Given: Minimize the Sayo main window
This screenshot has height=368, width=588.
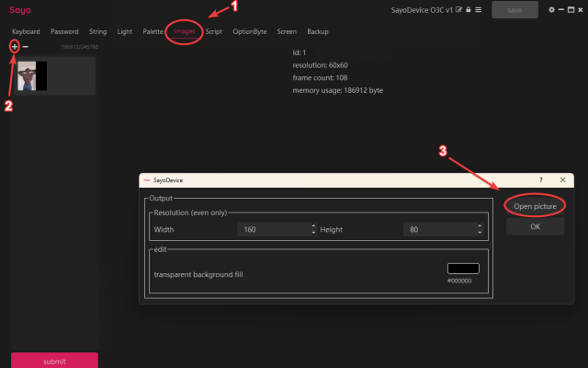Looking at the screenshot, I should coord(561,10).
